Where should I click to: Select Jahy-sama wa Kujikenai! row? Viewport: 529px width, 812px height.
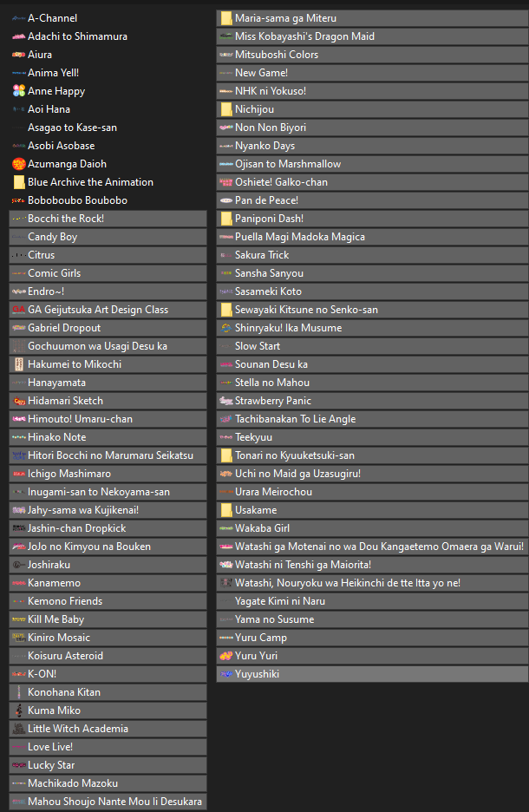[108, 510]
